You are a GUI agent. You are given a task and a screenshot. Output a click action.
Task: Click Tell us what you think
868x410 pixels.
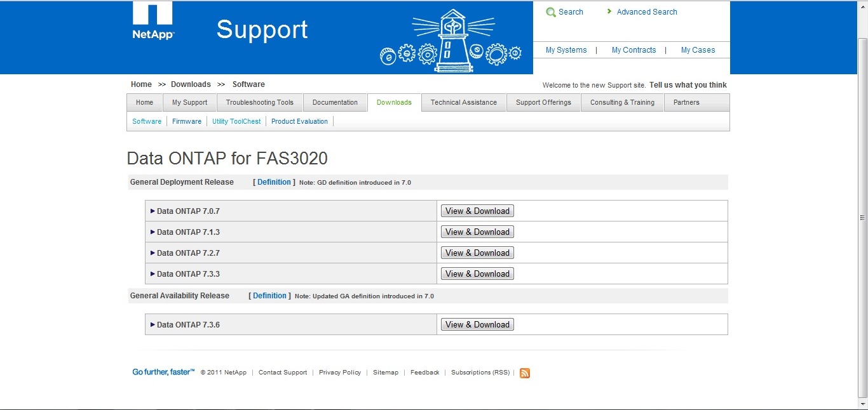pyautogui.click(x=688, y=85)
